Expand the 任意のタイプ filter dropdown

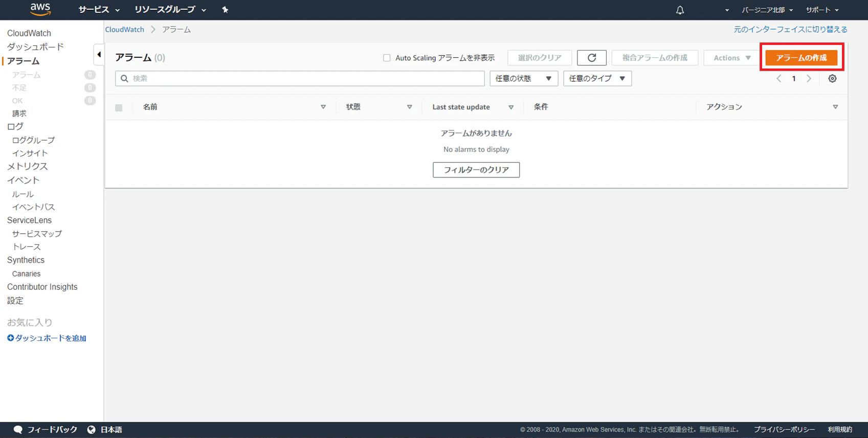coord(597,78)
